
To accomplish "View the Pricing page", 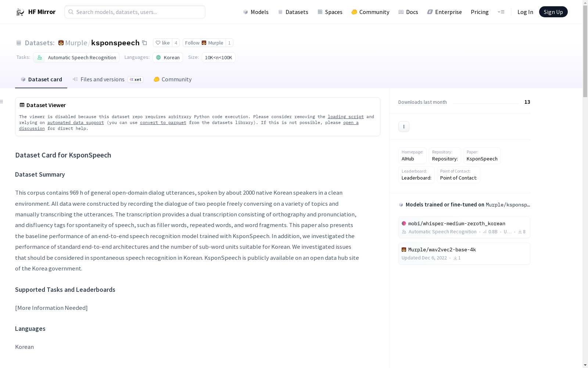I will 480,12.
